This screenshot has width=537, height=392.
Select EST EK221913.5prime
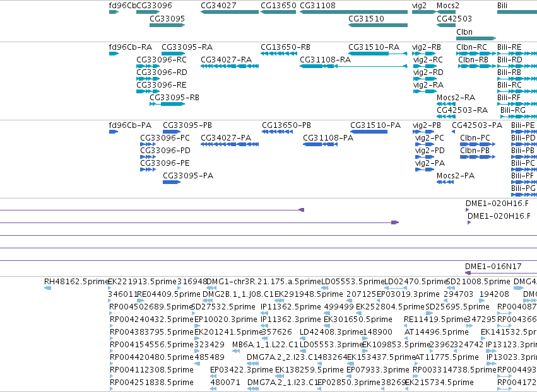111,288
